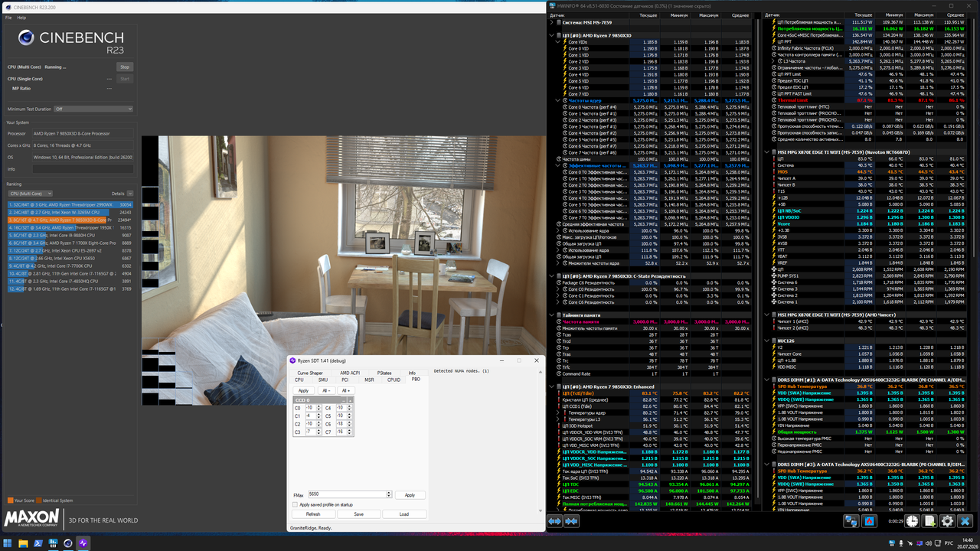Collapse the 9850X3D Enhanced sensor group
The image size is (980, 551).
tap(551, 386)
